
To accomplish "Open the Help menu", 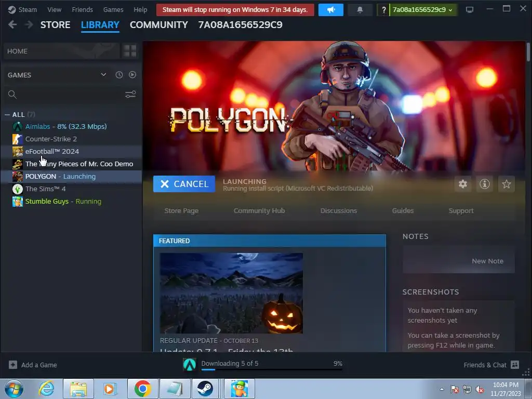I will [x=140, y=10].
